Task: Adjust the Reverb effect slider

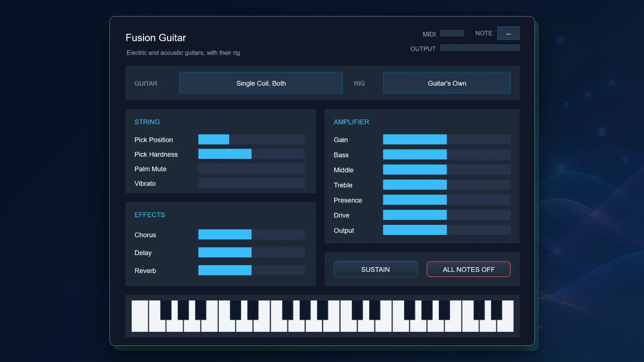Action: [252, 270]
